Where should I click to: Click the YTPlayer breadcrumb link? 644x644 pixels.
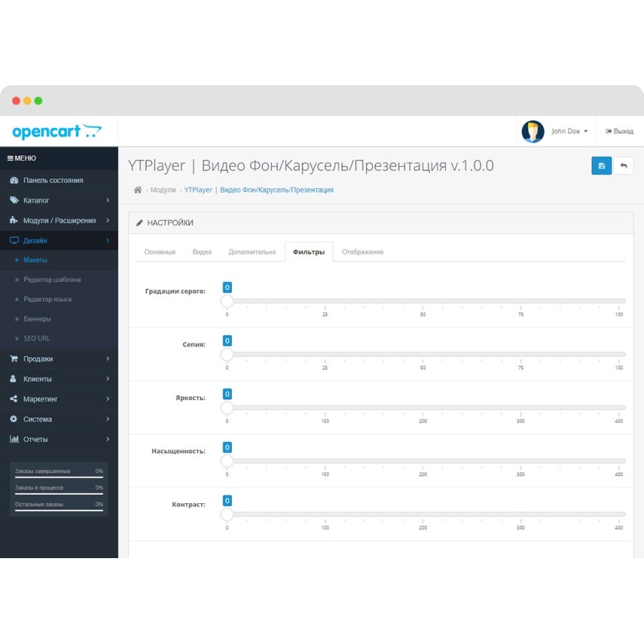pyautogui.click(x=259, y=190)
